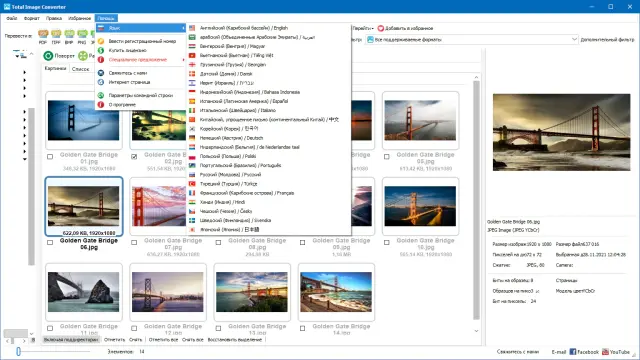
Task: Click the large preview image of the bridge
Action: point(561,132)
